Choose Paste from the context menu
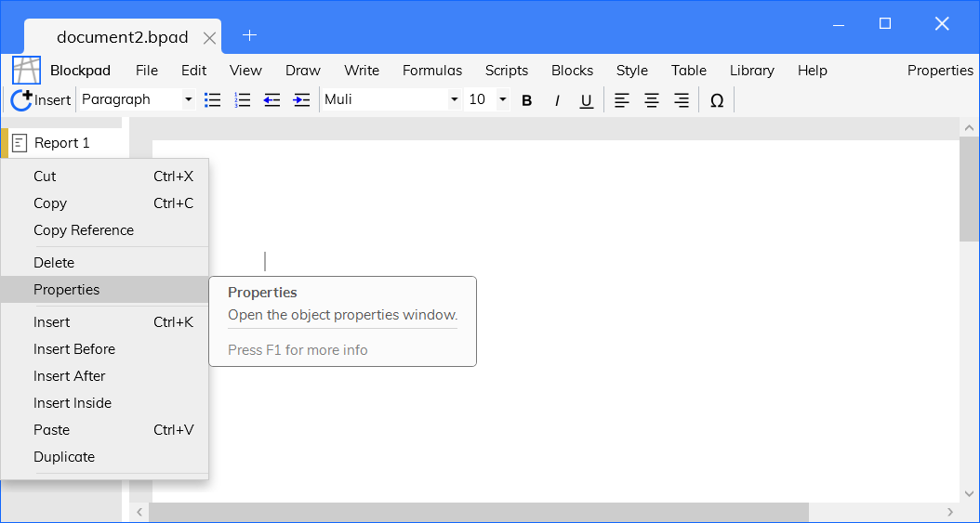This screenshot has width=980, height=523. coord(104,430)
